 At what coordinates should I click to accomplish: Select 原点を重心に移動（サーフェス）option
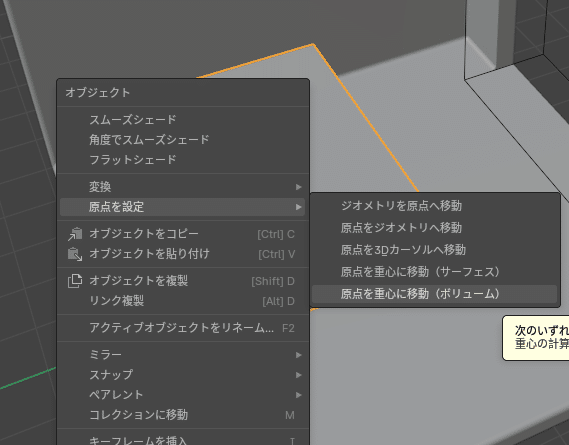point(435,272)
